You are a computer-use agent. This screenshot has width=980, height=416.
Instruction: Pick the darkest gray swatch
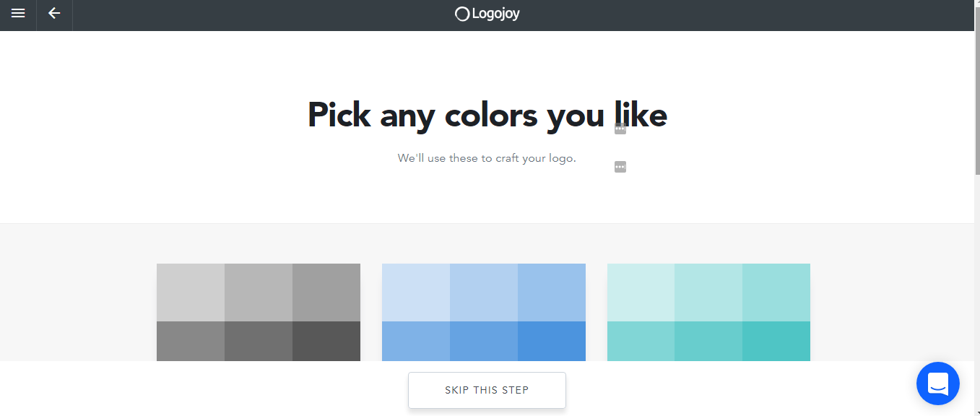(326, 341)
